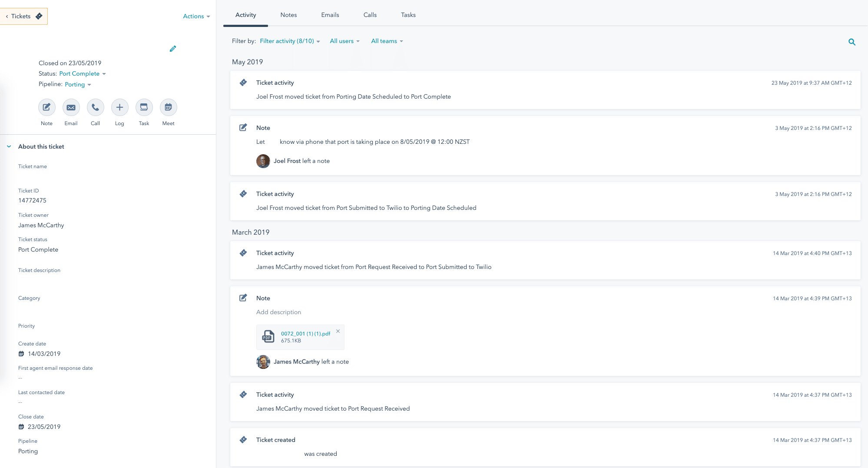Open the Filter activity (8/10) dropdown

289,41
